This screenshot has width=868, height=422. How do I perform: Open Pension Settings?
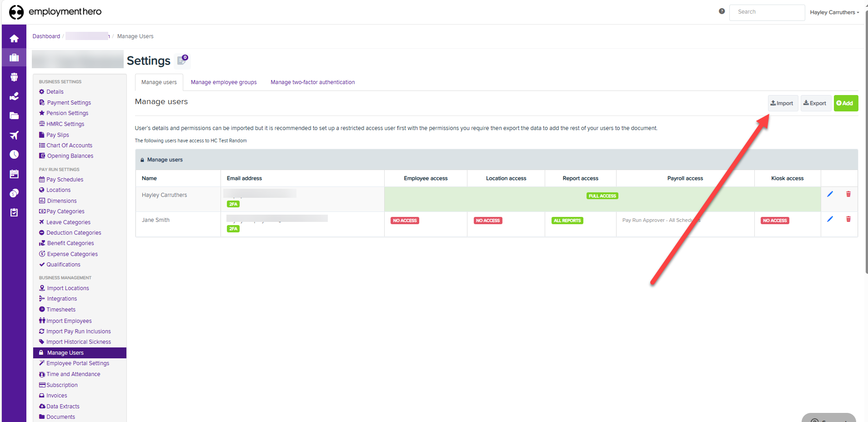coord(64,113)
